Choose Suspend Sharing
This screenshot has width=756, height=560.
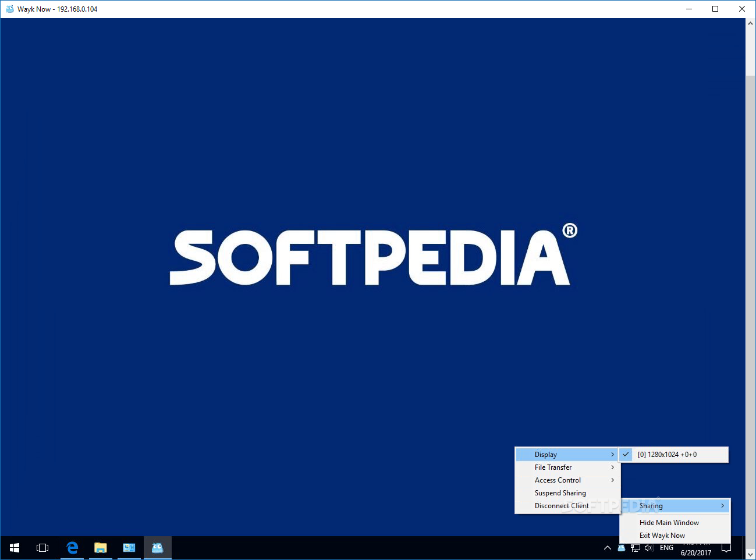(x=568, y=493)
